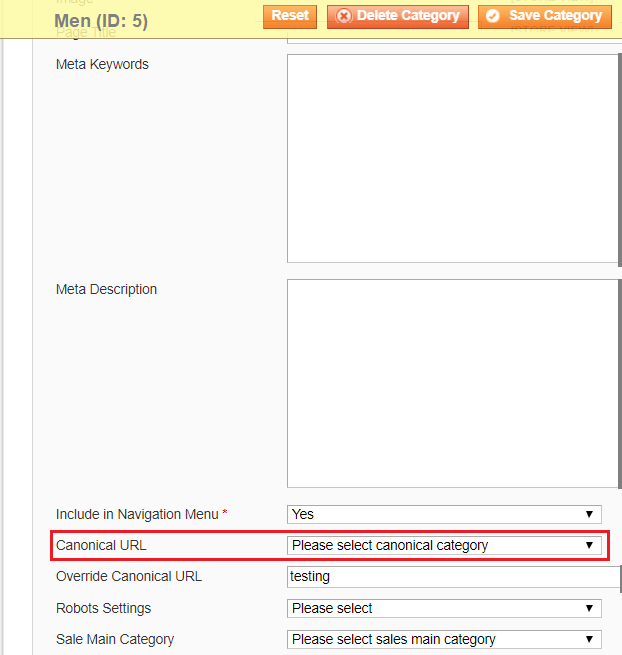Click the Meta Keywords label
Viewport: 622px width, 655px height.
[102, 65]
